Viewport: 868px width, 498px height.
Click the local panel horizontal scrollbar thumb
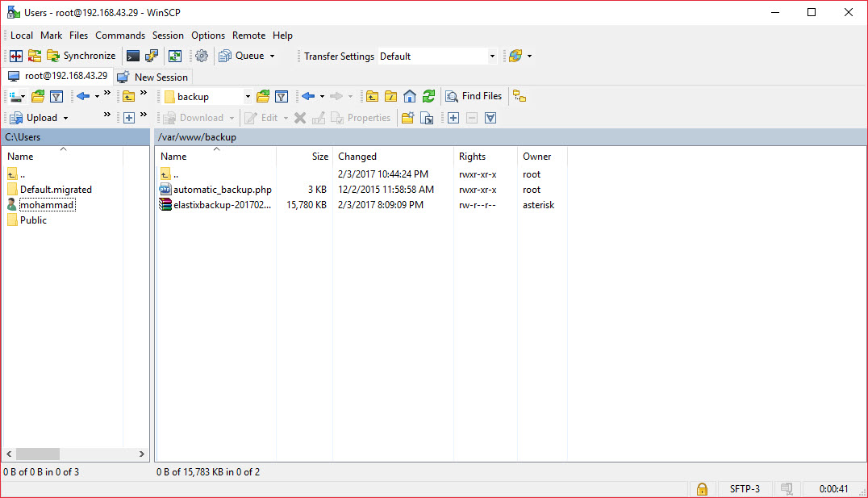click(38, 454)
